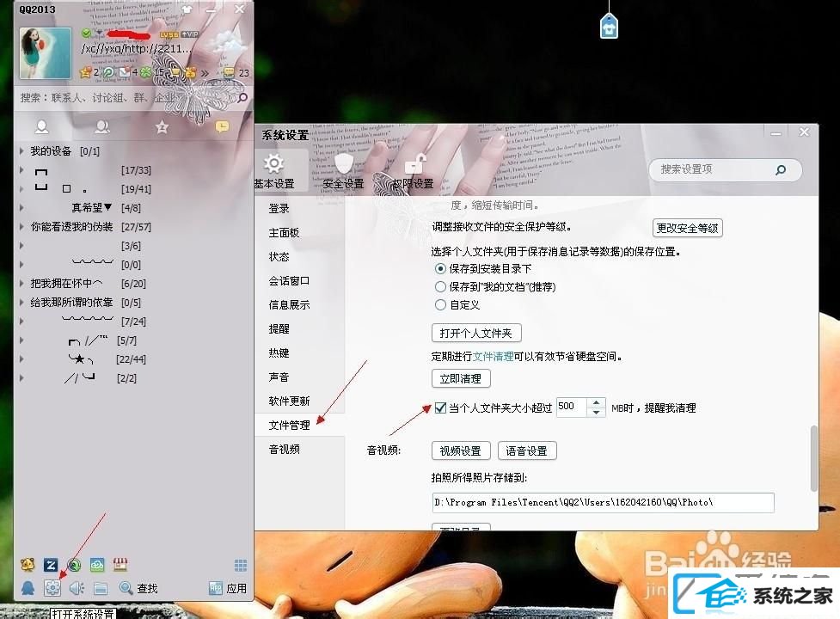
Task: Select 声音 in the settings sidebar
Action: pyautogui.click(x=279, y=377)
